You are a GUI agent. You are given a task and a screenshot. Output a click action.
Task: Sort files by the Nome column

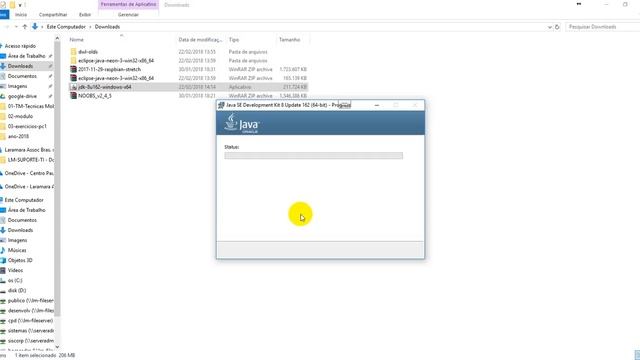click(77, 40)
